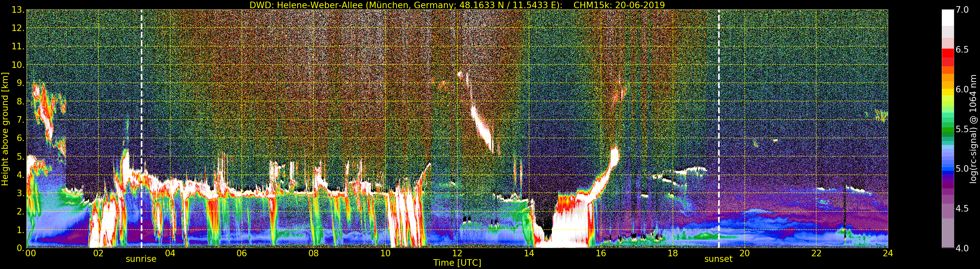Click the '6.0' colorbar tick label
This screenshot has width=980, height=269.
(962, 89)
